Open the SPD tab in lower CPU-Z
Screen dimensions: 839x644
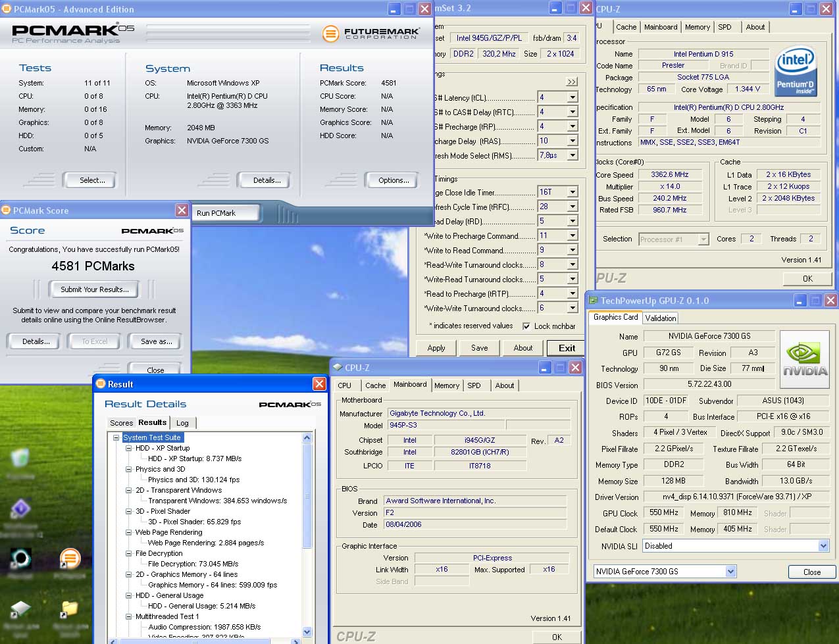point(474,385)
